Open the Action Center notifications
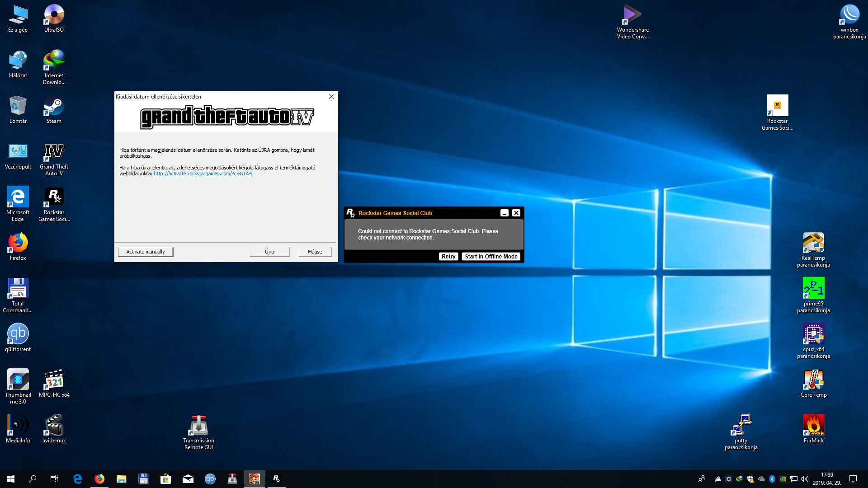868x488 pixels. [x=853, y=479]
